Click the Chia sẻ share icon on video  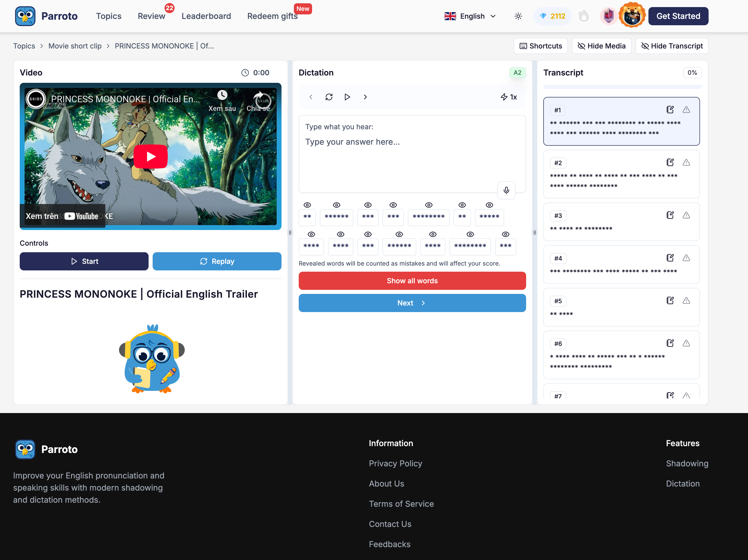259,95
